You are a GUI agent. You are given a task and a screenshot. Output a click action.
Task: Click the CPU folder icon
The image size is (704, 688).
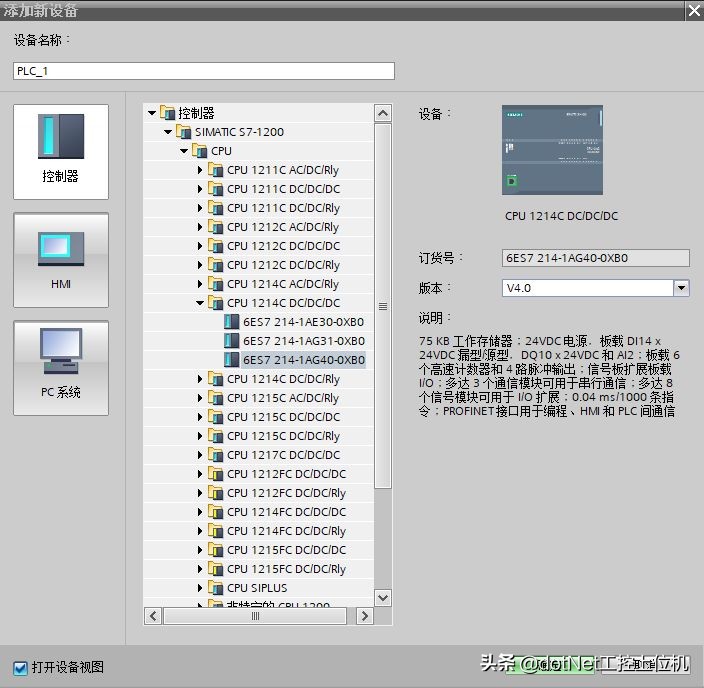pos(200,151)
